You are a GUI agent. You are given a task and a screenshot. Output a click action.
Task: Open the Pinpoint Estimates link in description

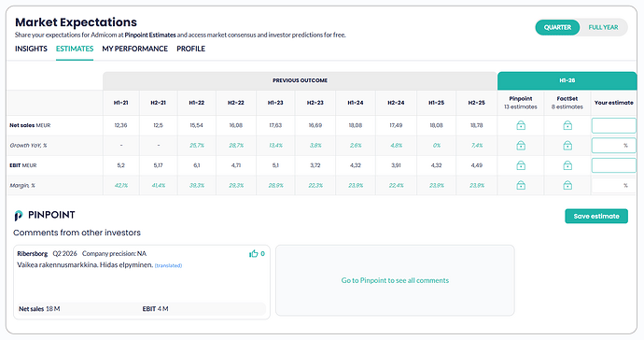pyautogui.click(x=150, y=35)
